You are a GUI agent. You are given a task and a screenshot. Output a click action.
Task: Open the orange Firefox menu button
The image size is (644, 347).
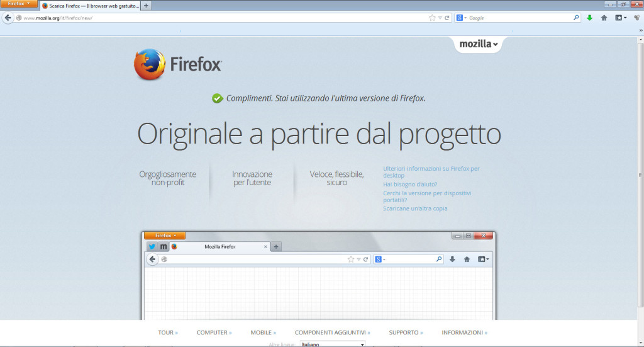coord(18,4)
